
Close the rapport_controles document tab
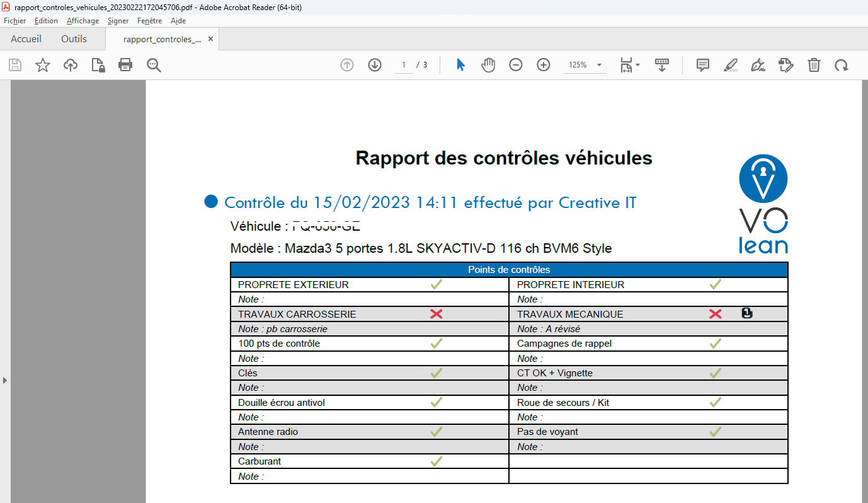tap(210, 39)
